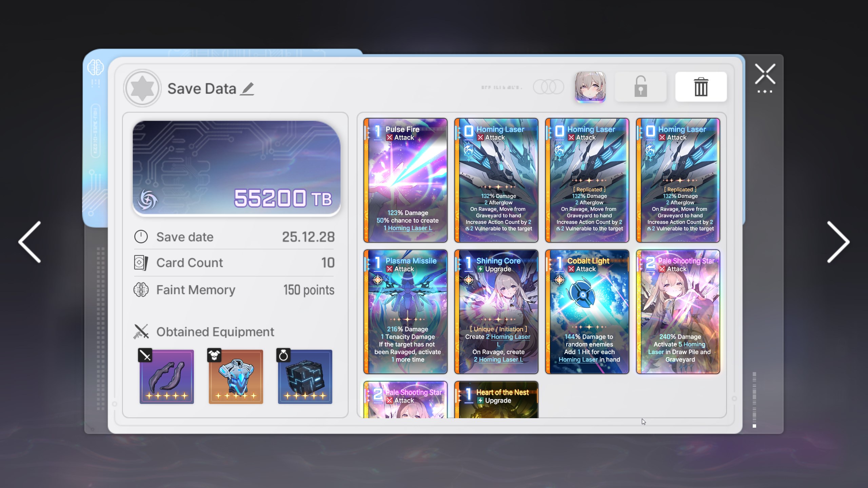Screen dimensions: 868x488
Task: Toggle the padlock lock button
Action: coord(640,87)
